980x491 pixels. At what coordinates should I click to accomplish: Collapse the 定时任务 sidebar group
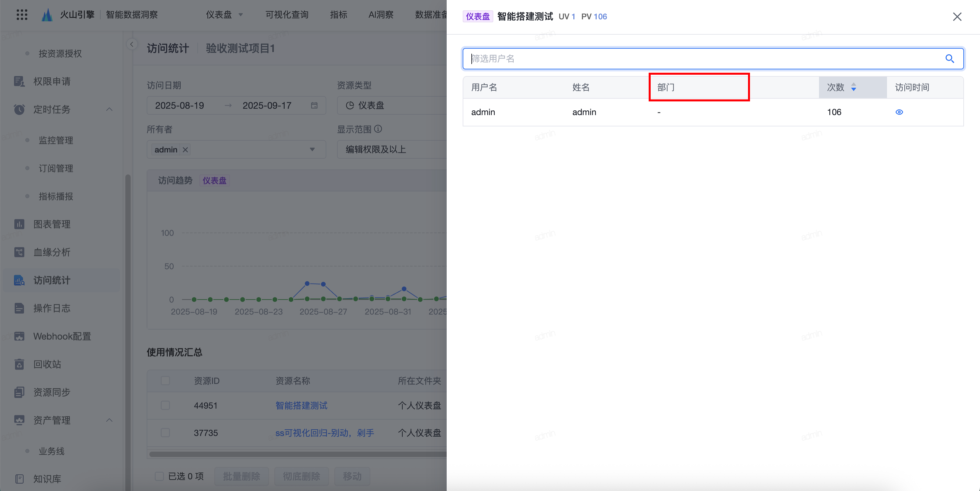tap(109, 109)
